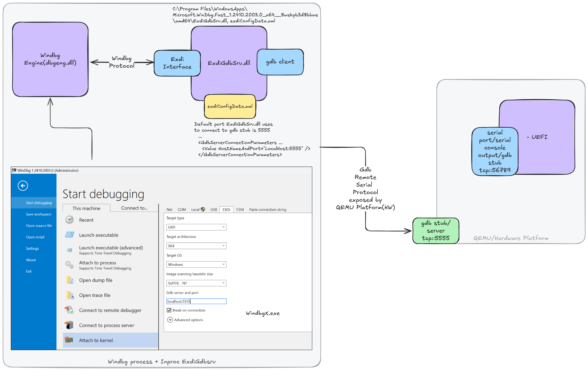Viewport: 588px width, 370px height.
Task: Click the Attach to kernel icon
Action: (69, 340)
